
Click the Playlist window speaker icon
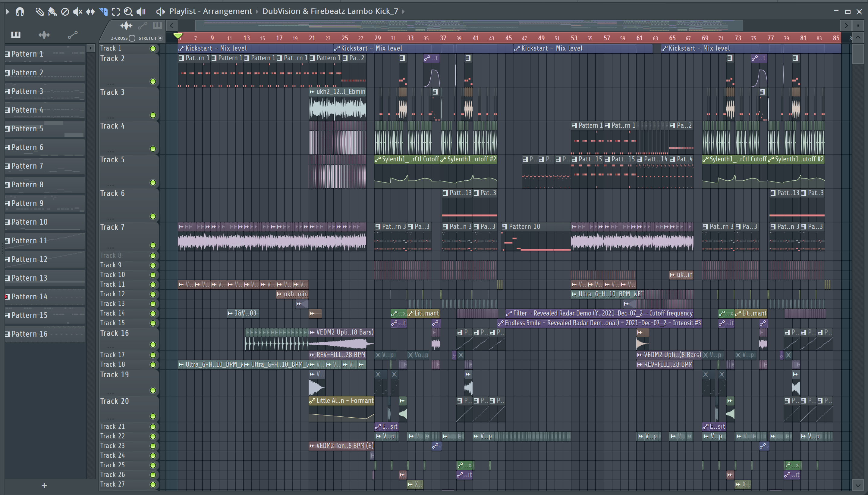pos(160,11)
